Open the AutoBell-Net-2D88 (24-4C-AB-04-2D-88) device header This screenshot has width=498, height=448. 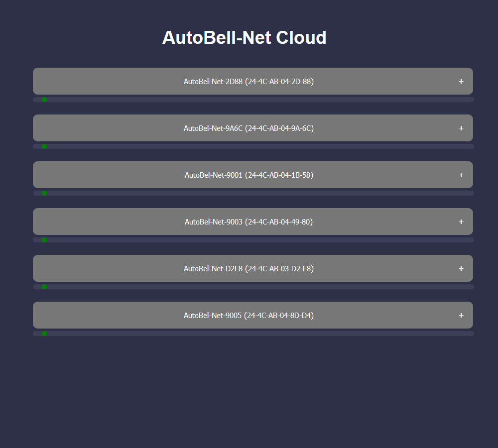(x=253, y=81)
